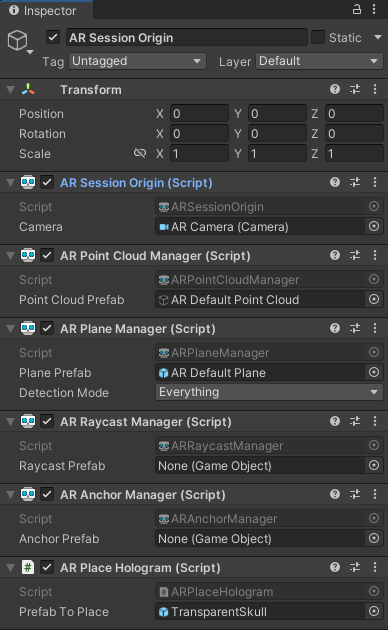Open the Layer dropdown showing Default
This screenshot has height=630, width=388.
319,61
